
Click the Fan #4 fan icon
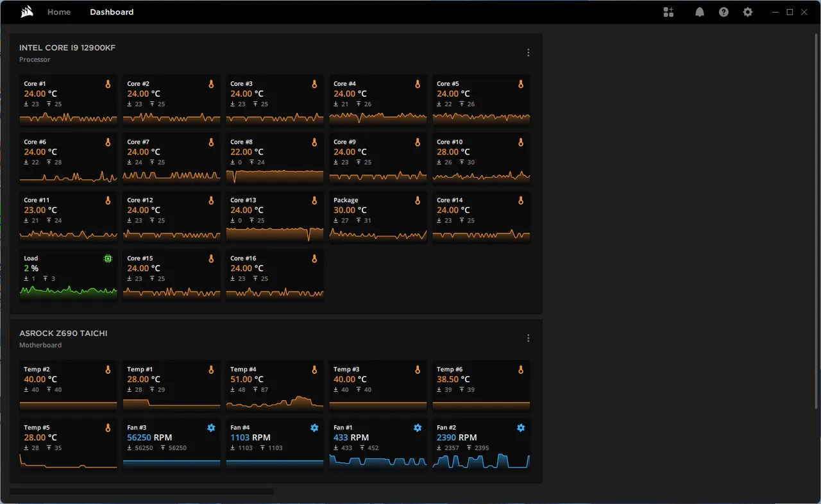click(314, 428)
